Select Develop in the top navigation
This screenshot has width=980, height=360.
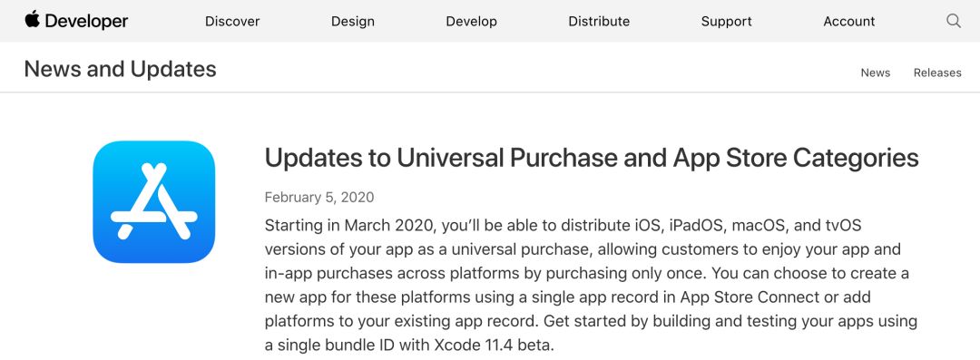(471, 21)
